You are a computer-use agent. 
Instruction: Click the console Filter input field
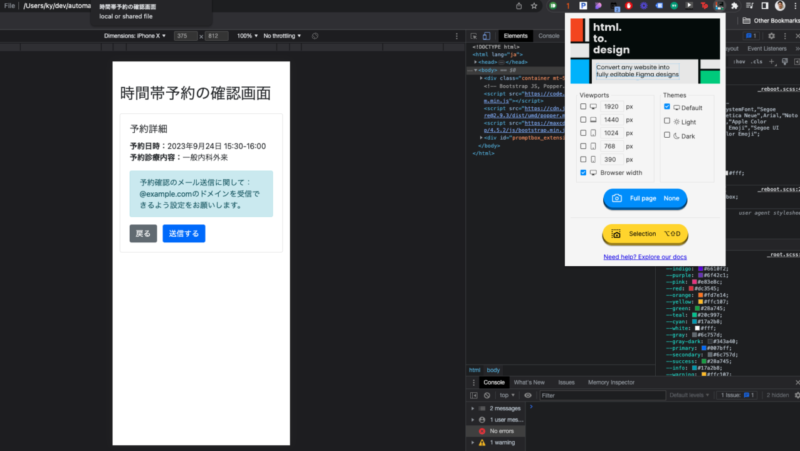coord(600,395)
